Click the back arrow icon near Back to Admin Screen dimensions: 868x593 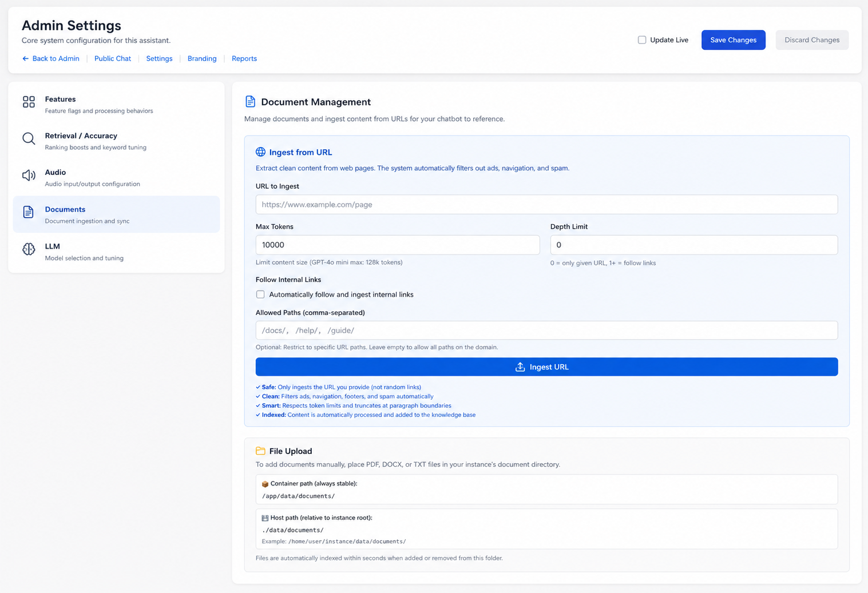(25, 58)
